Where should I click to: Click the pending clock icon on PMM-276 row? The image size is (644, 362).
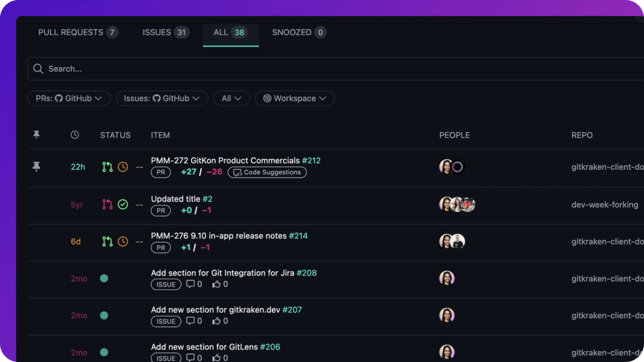click(x=123, y=241)
